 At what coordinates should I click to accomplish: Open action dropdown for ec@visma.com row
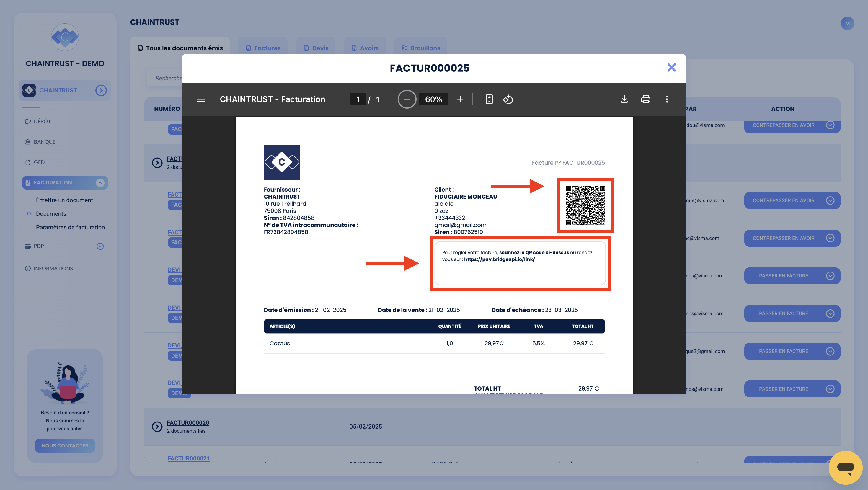pyautogui.click(x=830, y=238)
